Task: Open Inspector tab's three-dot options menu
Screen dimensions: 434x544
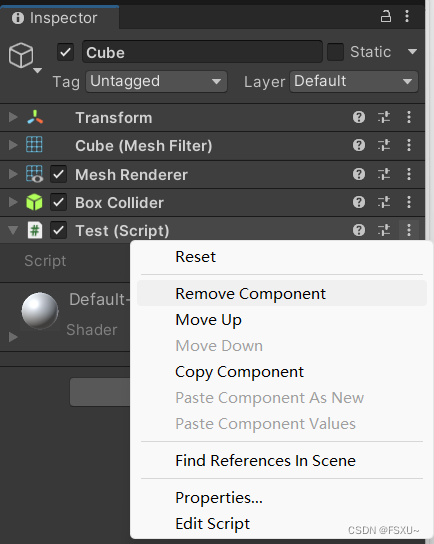Action: coord(407,17)
